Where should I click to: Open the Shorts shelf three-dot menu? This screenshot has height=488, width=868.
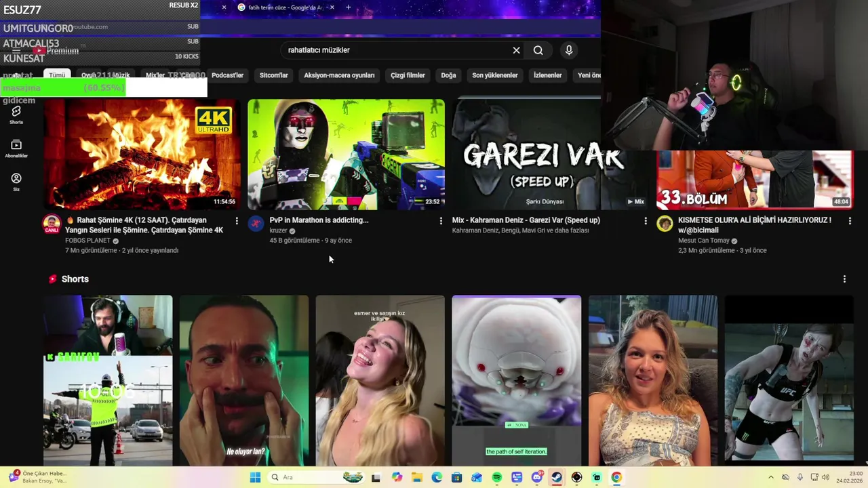(x=844, y=279)
